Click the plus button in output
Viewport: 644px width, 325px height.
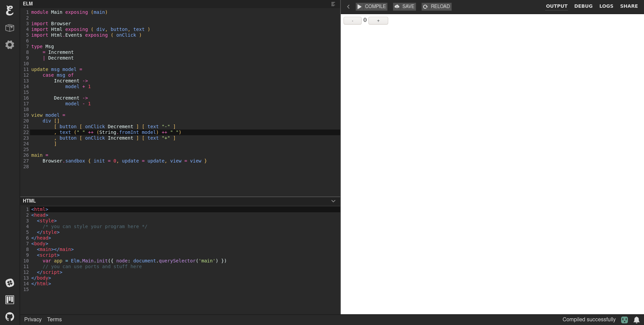(378, 21)
